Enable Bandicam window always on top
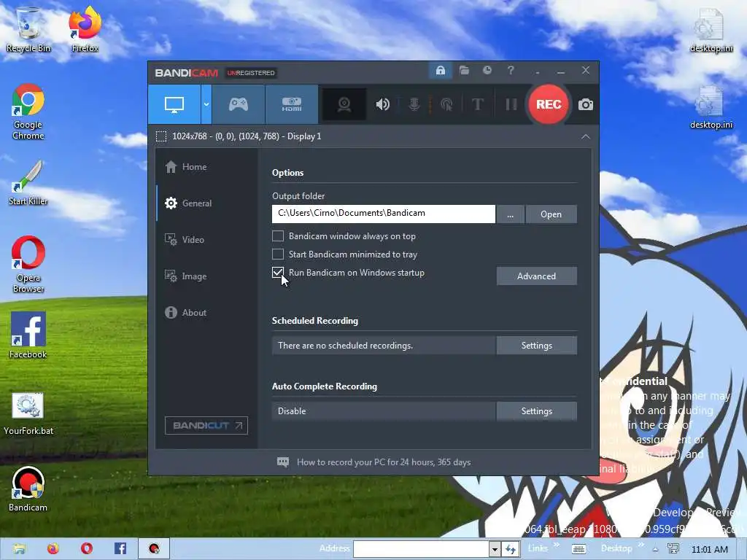The image size is (747, 560). (x=278, y=236)
